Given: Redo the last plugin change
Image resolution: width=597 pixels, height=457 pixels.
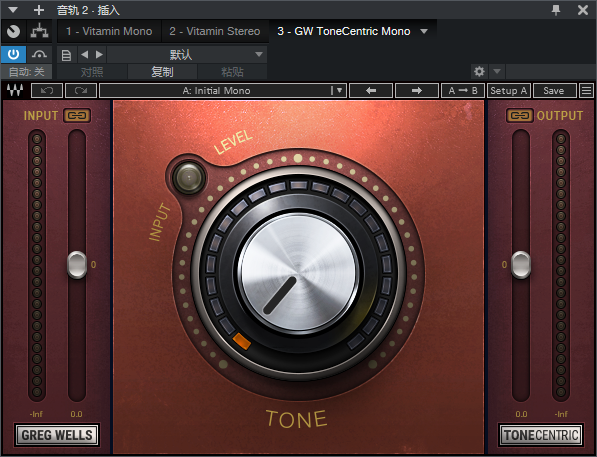Looking at the screenshot, I should tap(81, 91).
